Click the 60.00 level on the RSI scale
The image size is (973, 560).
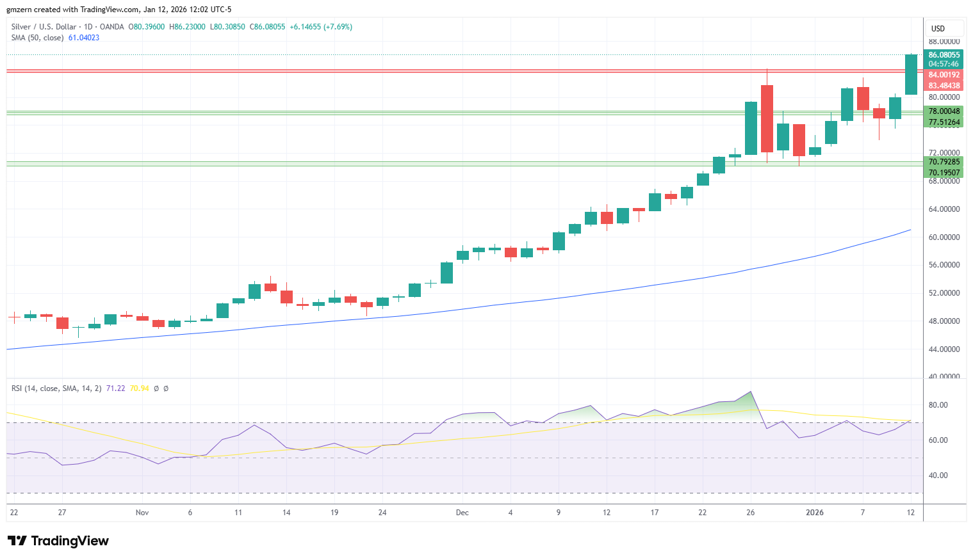click(x=938, y=440)
